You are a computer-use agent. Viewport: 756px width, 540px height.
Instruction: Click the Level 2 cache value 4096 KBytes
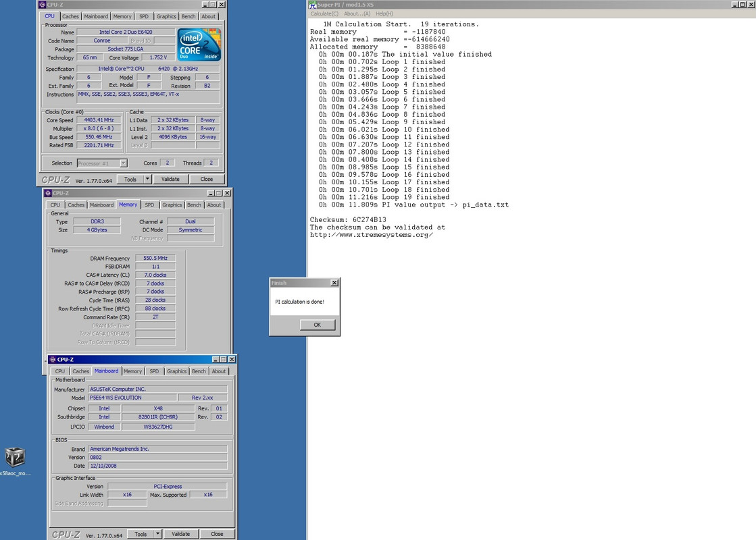[173, 137]
